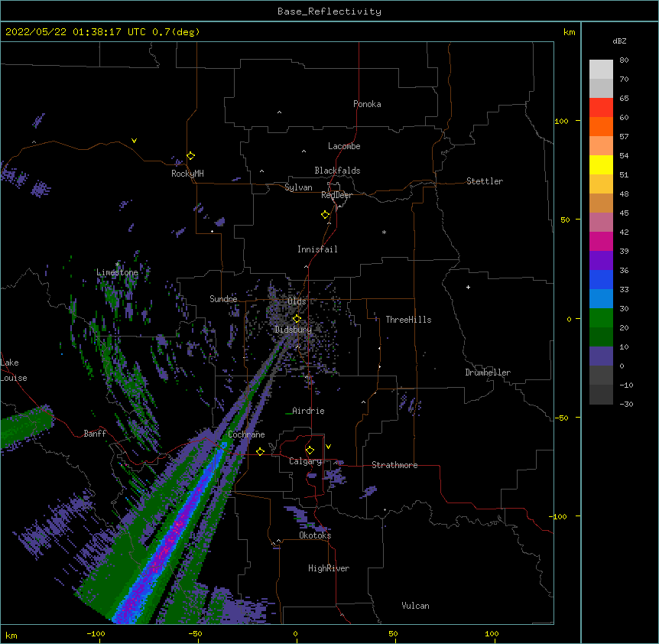Image resolution: width=659 pixels, height=644 pixels.
Task: Click the yellow radar marker near RockyMH
Action: click(191, 155)
